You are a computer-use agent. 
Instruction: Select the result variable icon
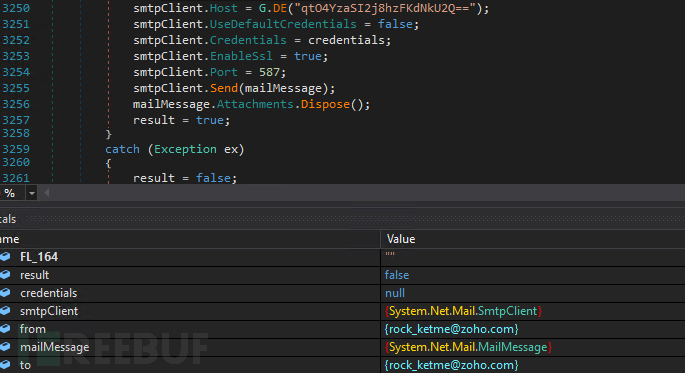pyautogui.click(x=5, y=275)
